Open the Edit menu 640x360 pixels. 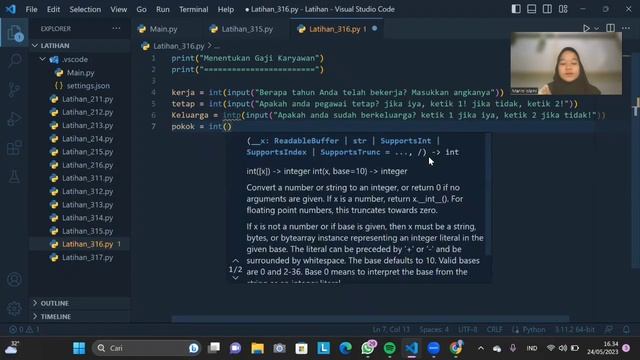(53, 9)
